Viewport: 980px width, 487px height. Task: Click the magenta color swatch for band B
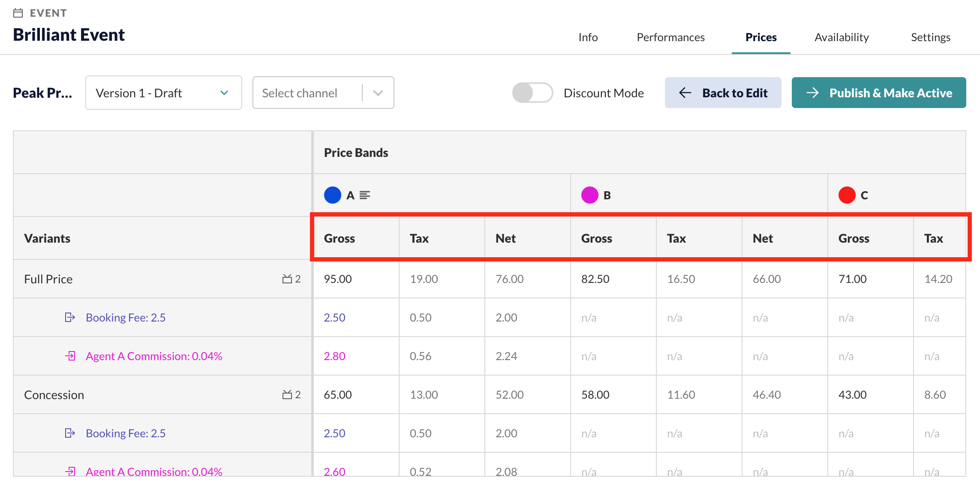590,195
